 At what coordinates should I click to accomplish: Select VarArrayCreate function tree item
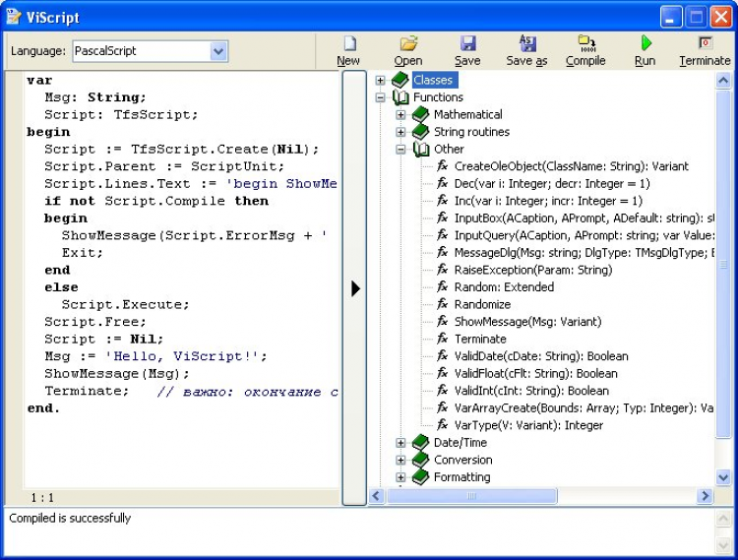pyautogui.click(x=584, y=408)
